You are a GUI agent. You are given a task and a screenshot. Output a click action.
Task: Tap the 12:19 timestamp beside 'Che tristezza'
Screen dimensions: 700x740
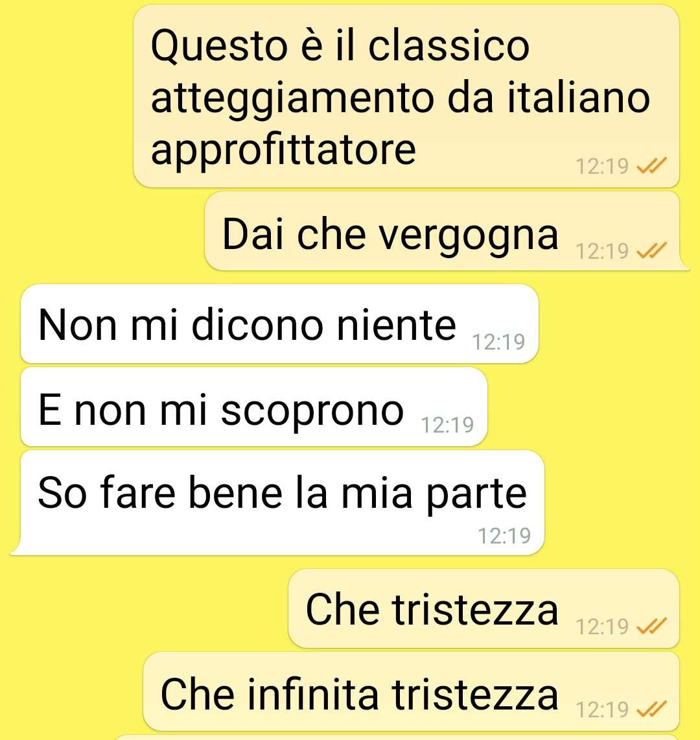(602, 627)
